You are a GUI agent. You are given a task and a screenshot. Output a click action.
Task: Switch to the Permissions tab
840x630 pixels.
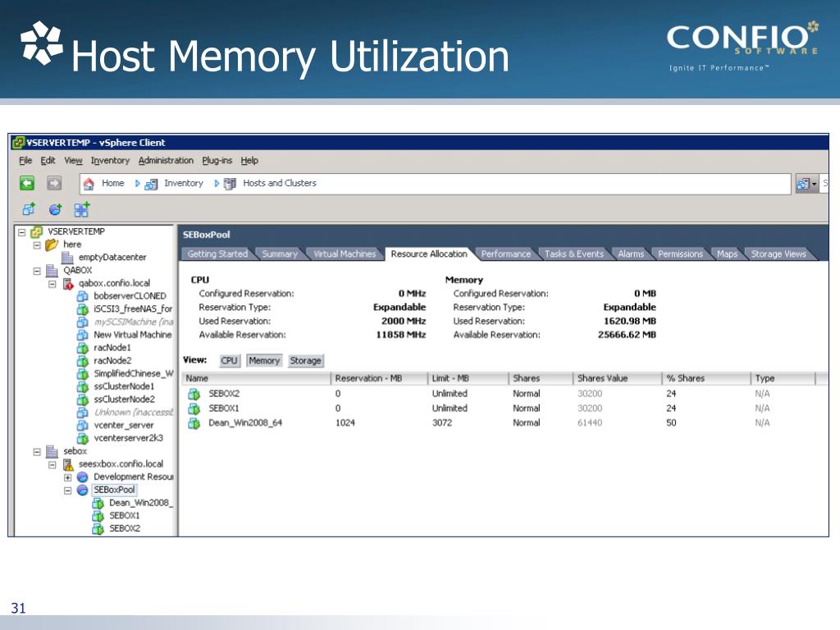point(680,254)
